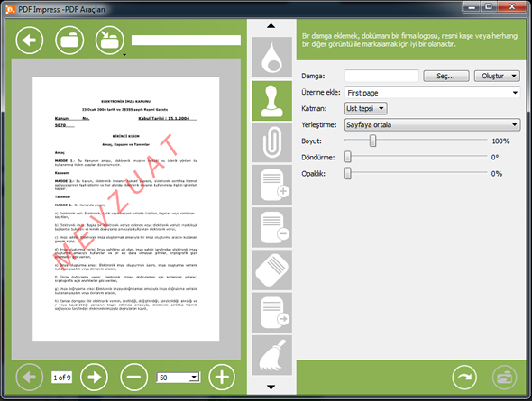Click the Opaklık opacity slider handle
Screen dimensions: 532x401
coord(348,173)
